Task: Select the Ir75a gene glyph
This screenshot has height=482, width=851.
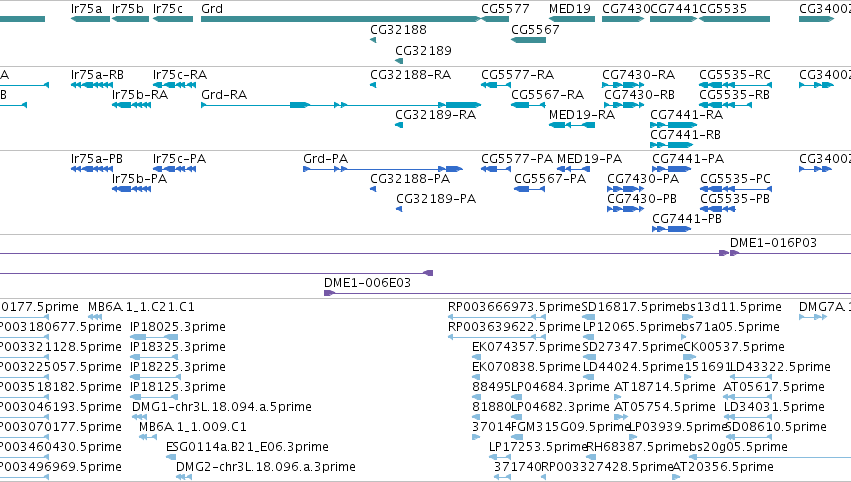Action: pyautogui.click(x=90, y=19)
